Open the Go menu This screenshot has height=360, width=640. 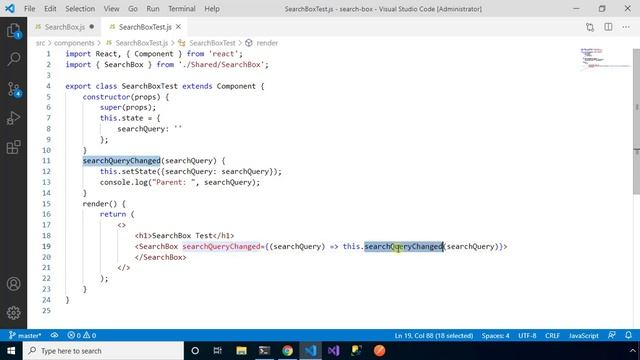tap(133, 9)
